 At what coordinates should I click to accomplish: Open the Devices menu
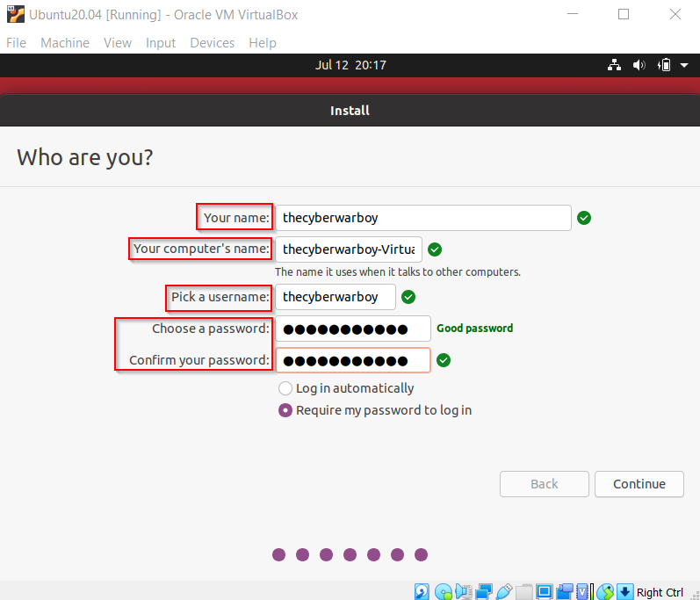(212, 43)
